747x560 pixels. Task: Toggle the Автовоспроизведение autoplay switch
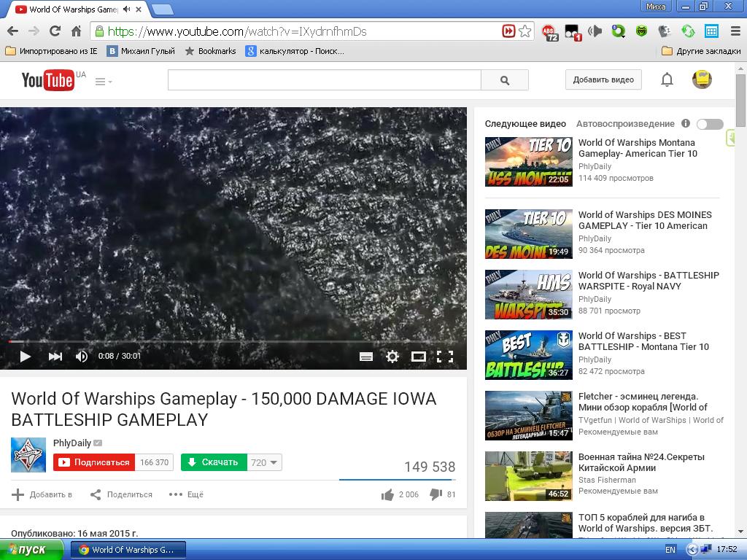click(710, 124)
